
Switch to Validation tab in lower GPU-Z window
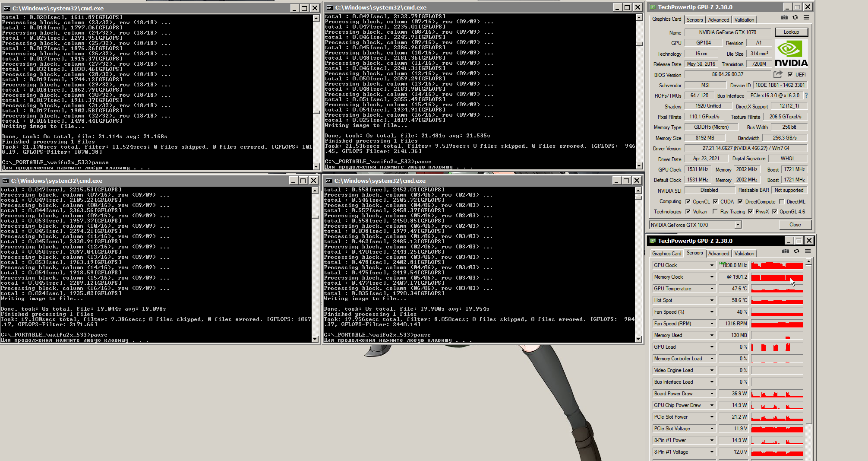tap(745, 254)
